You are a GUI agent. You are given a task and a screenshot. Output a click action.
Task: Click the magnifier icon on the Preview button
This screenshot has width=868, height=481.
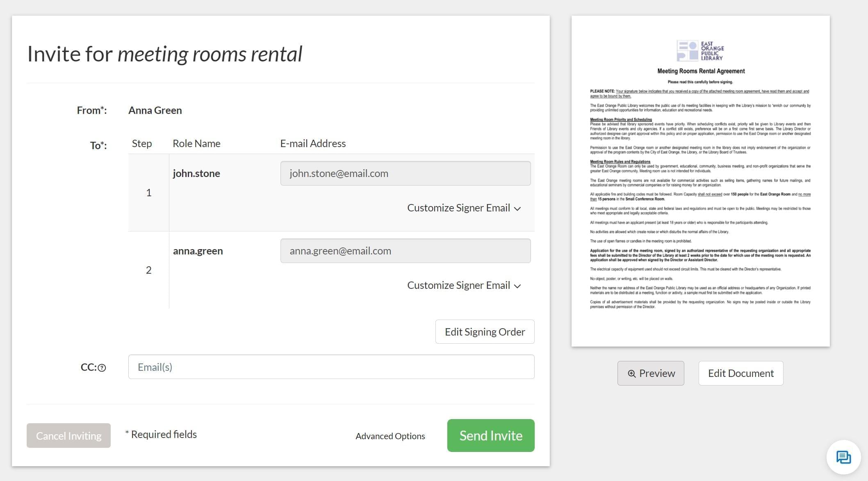[632, 374]
